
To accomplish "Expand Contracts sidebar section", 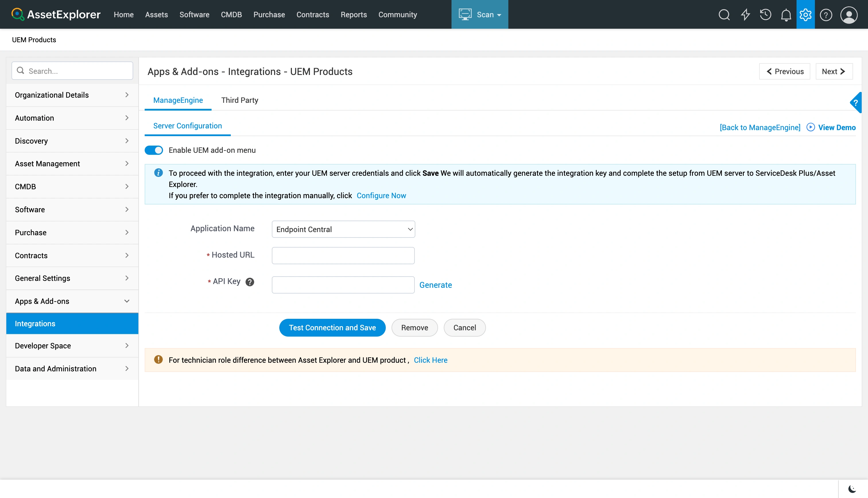I will pyautogui.click(x=72, y=255).
